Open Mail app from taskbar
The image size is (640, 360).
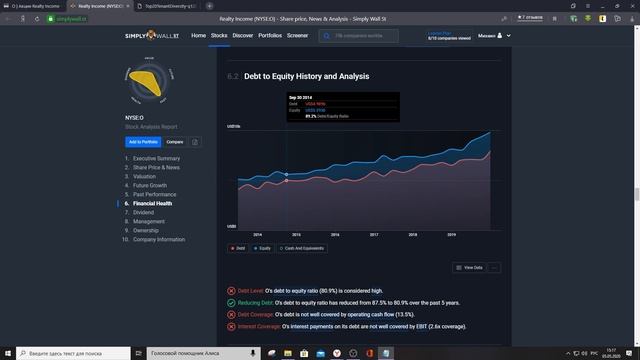coord(320,353)
